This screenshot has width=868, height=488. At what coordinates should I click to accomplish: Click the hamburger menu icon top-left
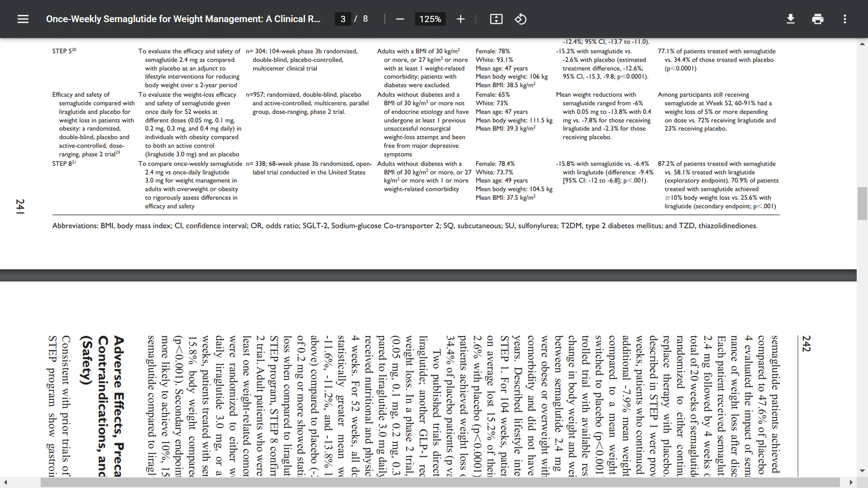pyautogui.click(x=23, y=19)
